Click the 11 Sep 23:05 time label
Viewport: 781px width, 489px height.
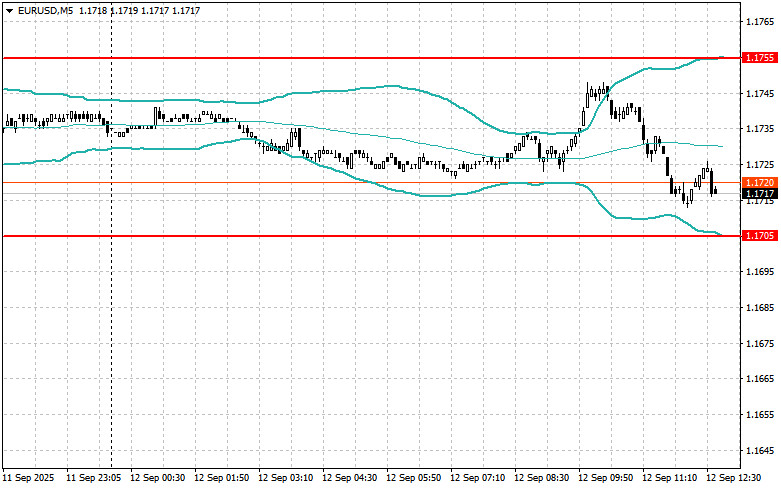click(x=94, y=478)
